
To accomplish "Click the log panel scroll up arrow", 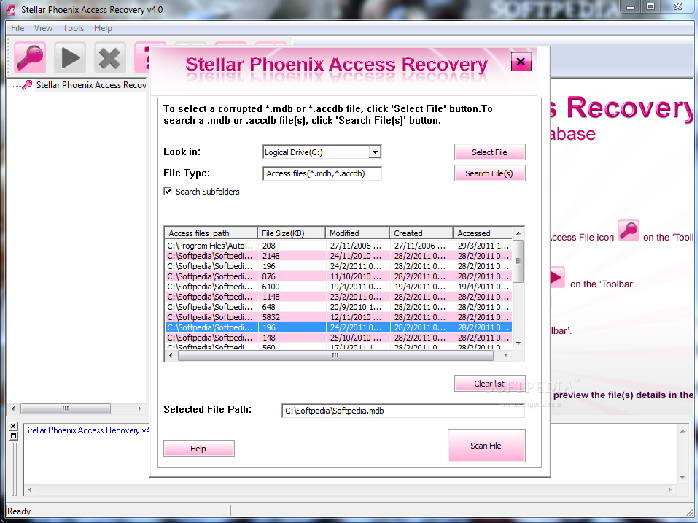I will [682, 431].
